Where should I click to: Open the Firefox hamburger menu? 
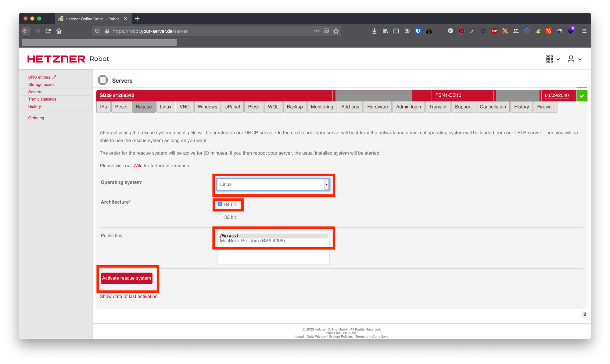pyautogui.click(x=584, y=31)
